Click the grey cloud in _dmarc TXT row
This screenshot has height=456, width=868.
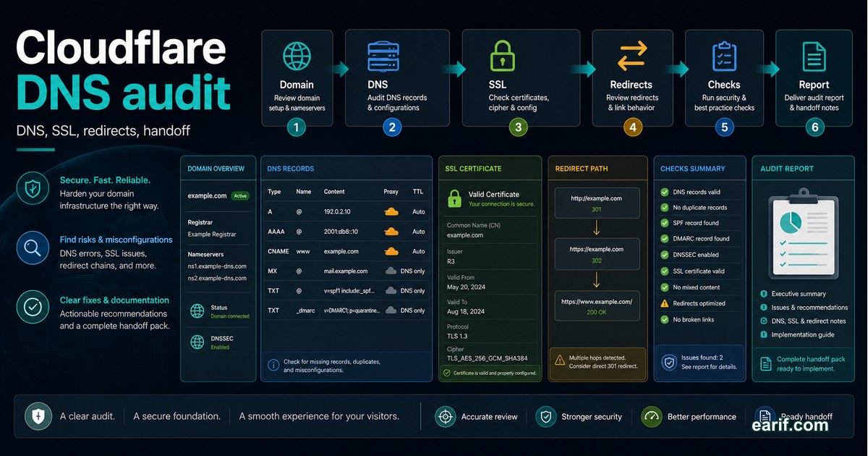coord(391,310)
